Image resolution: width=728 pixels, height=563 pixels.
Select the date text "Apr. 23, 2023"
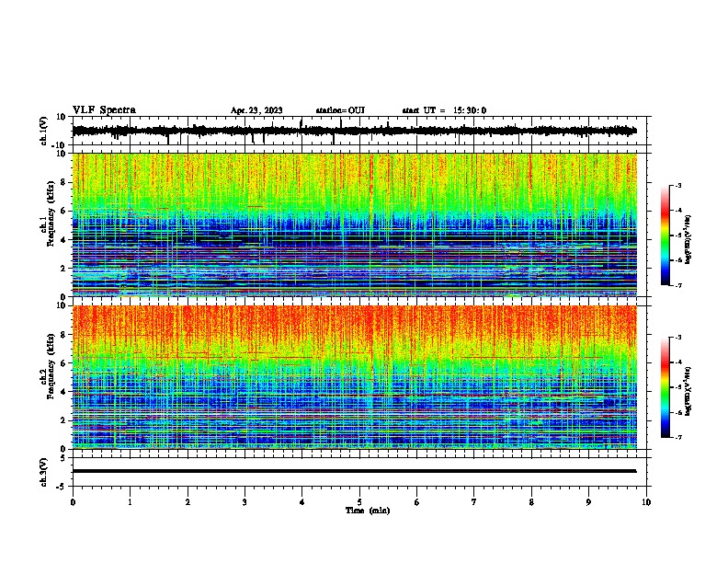(256, 110)
